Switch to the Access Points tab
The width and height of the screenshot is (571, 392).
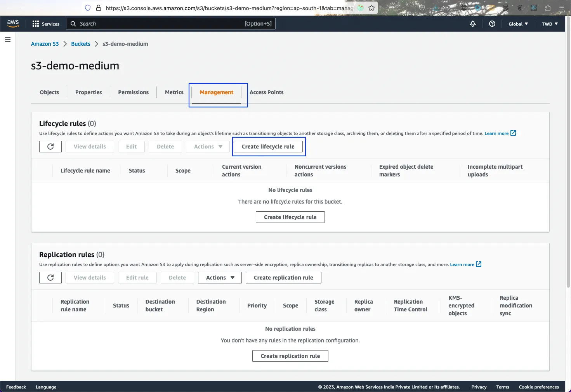click(266, 92)
